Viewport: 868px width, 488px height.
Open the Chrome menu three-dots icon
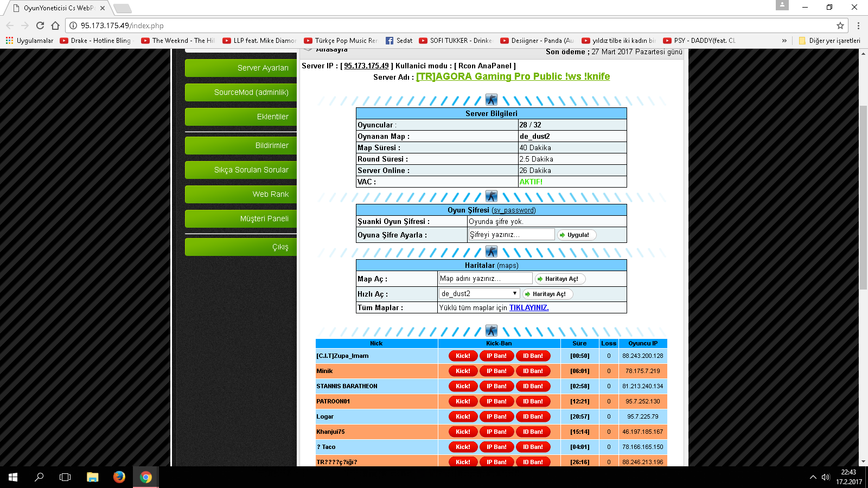pos(858,25)
